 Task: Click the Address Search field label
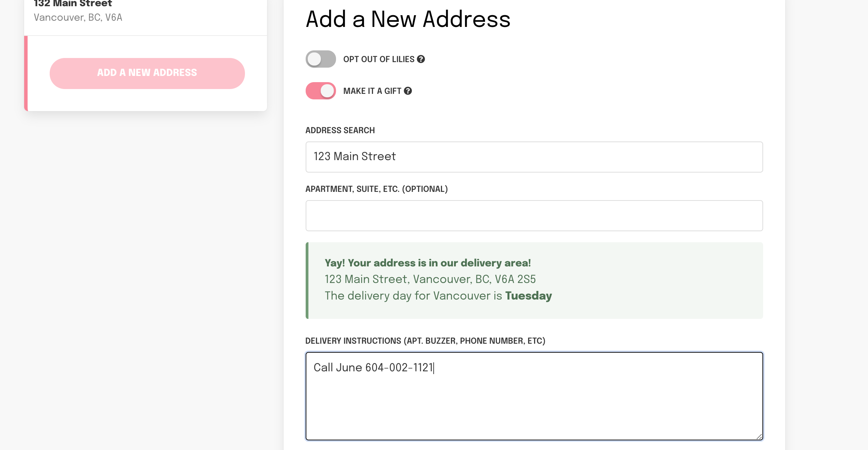[x=340, y=130]
